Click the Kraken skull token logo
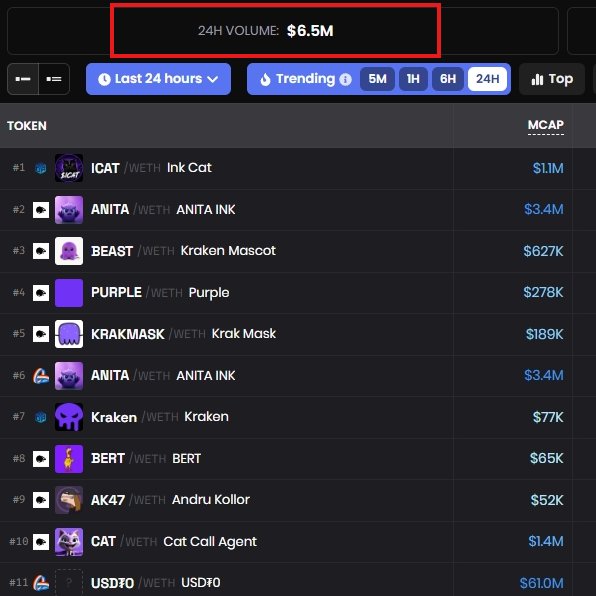This screenshot has height=596, width=596. click(x=69, y=417)
